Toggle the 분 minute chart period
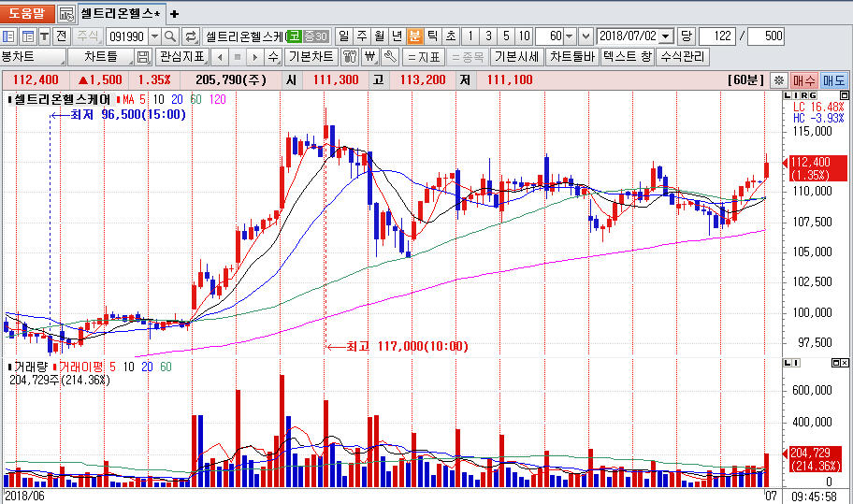853x504 pixels. tap(415, 36)
